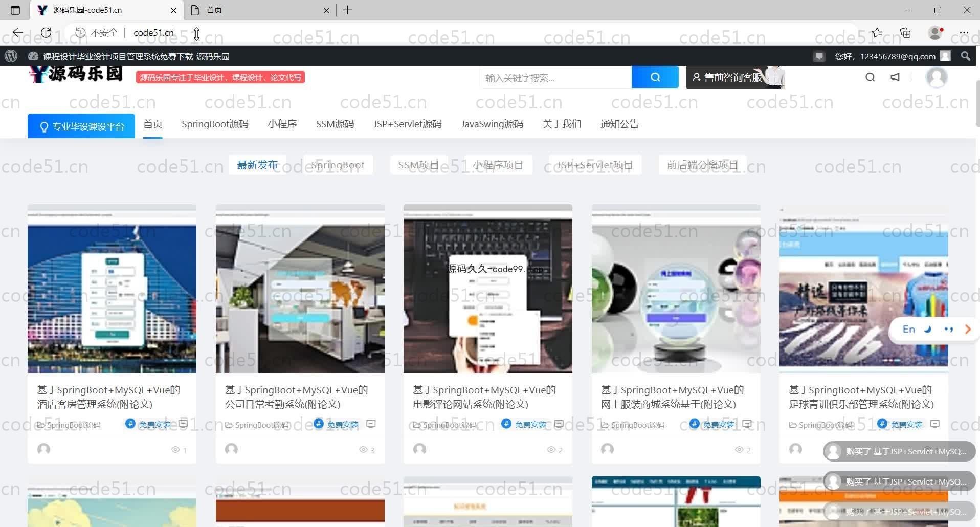
Task: Open the 网上服装商城系统 thumbnail image
Action: [676, 289]
